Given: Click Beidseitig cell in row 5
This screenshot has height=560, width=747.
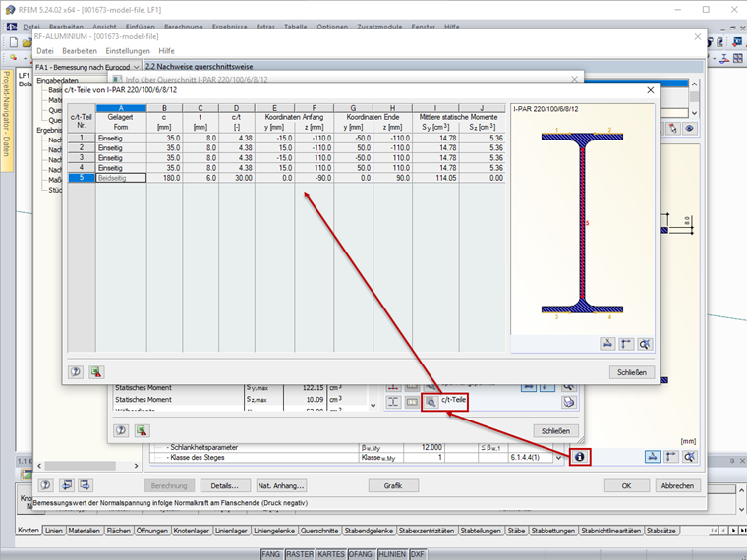Looking at the screenshot, I should click(121, 178).
